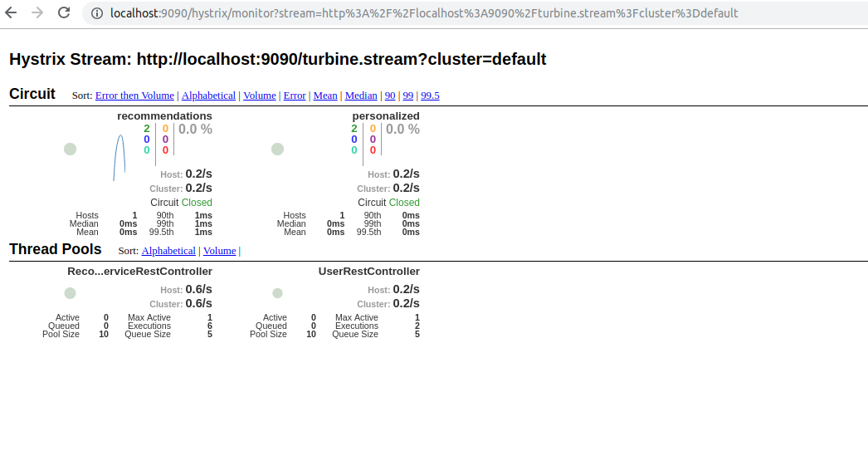Click Reco...erviceRestController Pool Size value 10
868x451 pixels.
pos(104,334)
